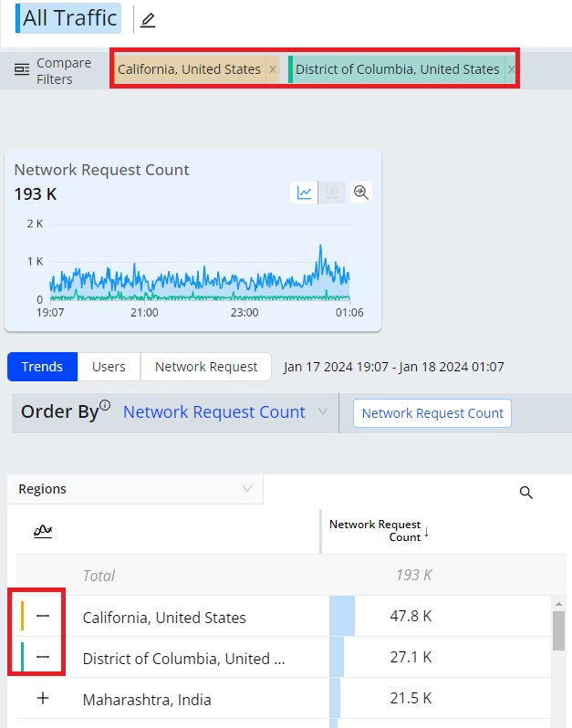Click the magnifier zoom icon on the chart
Screen dimensions: 572x728
tap(361, 192)
